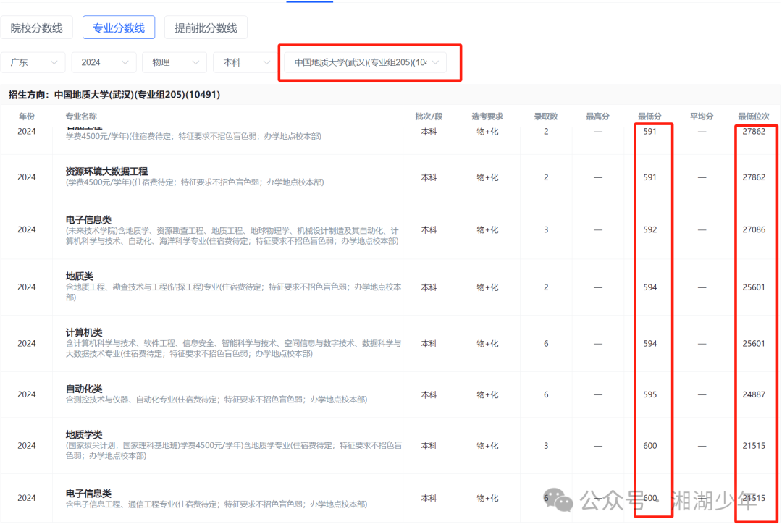Click 591 score in 资源环境大数据工程 row
The width and height of the screenshot is (782, 532).
[x=649, y=177]
